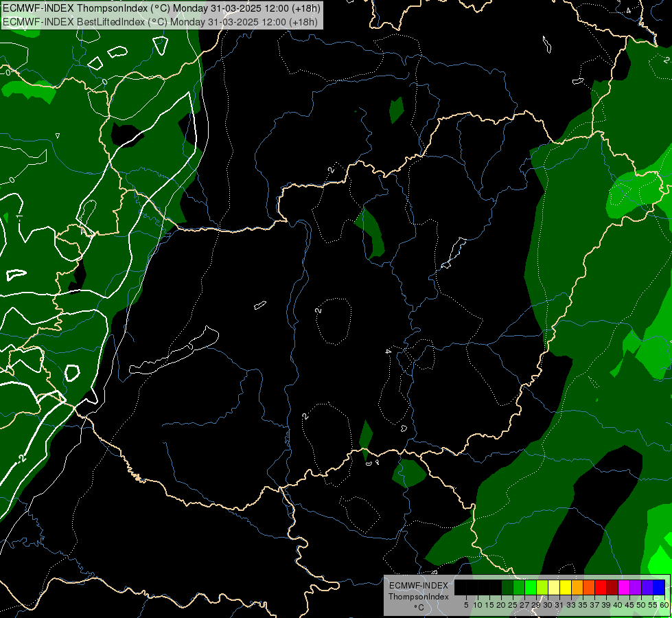Select the indigo 50–55 legend swatch
The image size is (672, 618).
point(647,587)
